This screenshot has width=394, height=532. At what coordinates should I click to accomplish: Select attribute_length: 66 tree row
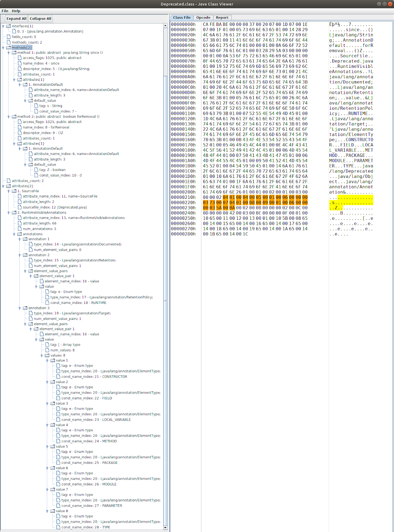(x=40, y=223)
